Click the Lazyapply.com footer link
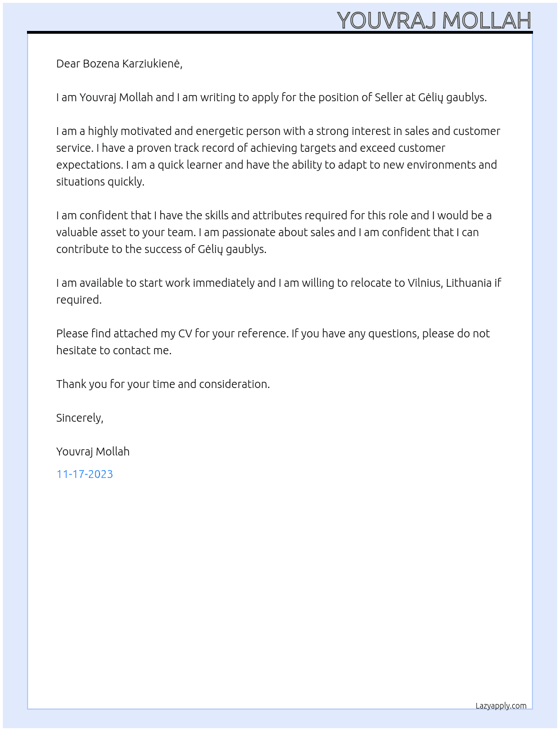The image size is (560, 731). 501,706
